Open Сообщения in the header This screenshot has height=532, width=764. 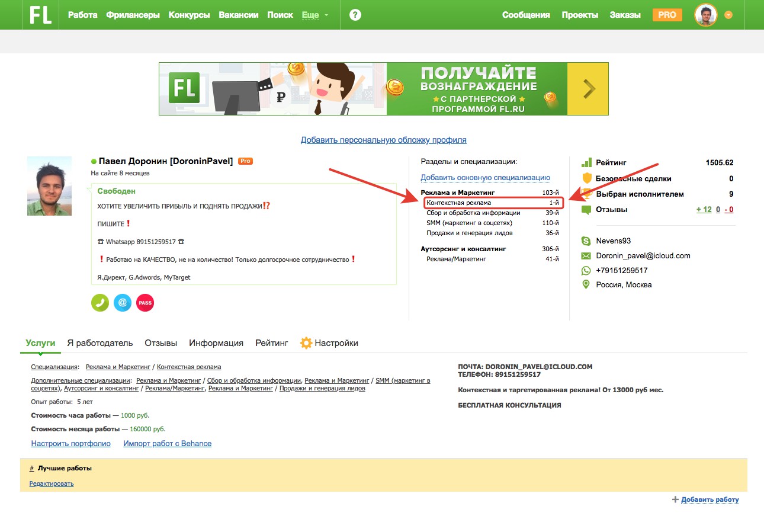526,15
